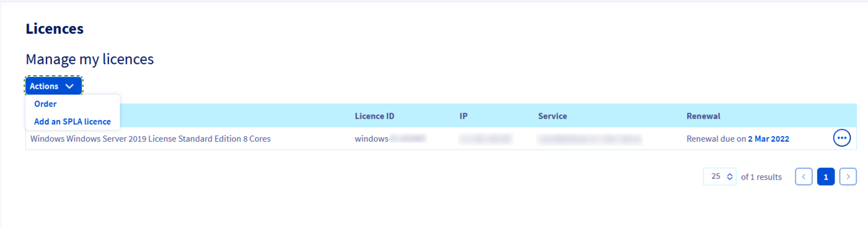The height and width of the screenshot is (228, 868).
Task: Click the Service column header
Action: (x=552, y=116)
